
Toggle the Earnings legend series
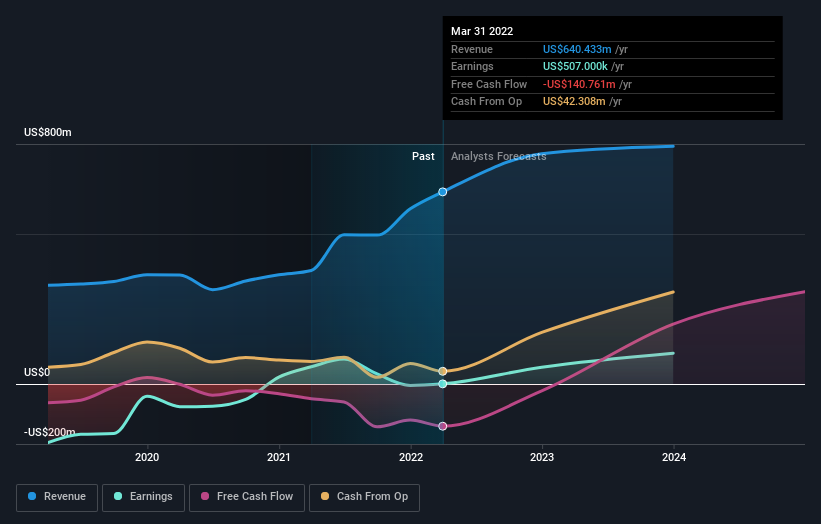click(143, 497)
